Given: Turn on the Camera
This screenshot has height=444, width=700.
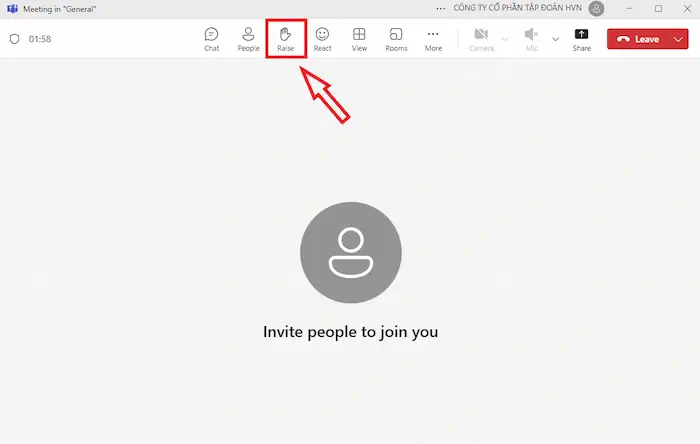Looking at the screenshot, I should tap(481, 39).
